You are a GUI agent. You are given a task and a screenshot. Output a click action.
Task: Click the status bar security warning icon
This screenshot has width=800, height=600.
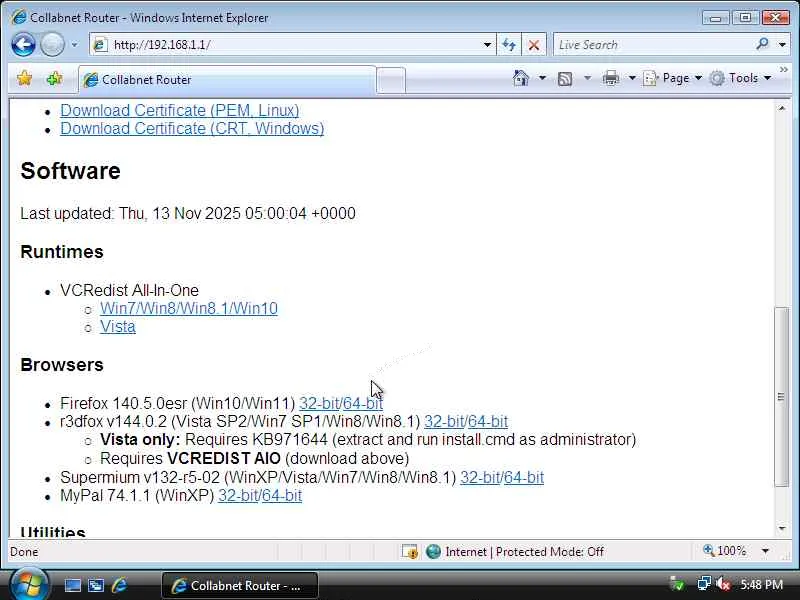(x=409, y=552)
